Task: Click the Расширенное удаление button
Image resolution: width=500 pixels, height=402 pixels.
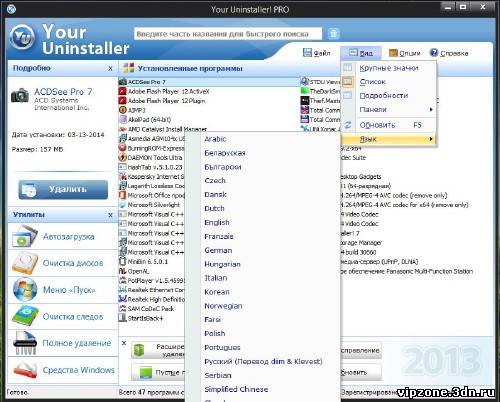Action: coord(158,350)
